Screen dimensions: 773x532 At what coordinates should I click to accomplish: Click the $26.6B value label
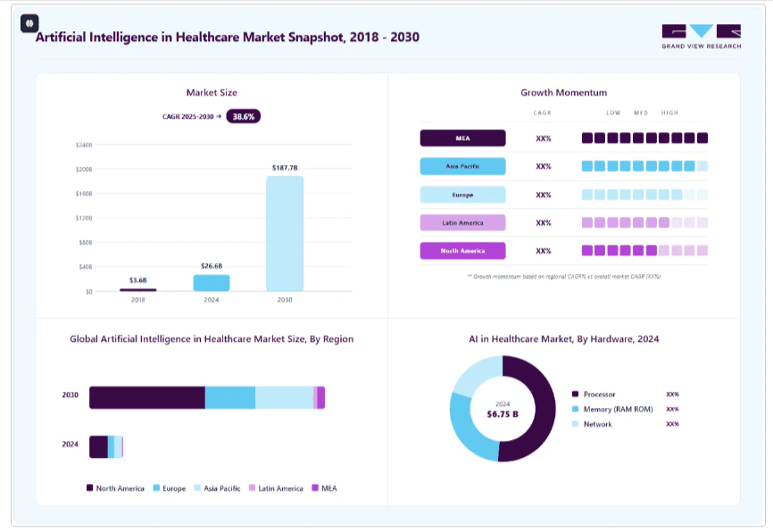coord(212,266)
